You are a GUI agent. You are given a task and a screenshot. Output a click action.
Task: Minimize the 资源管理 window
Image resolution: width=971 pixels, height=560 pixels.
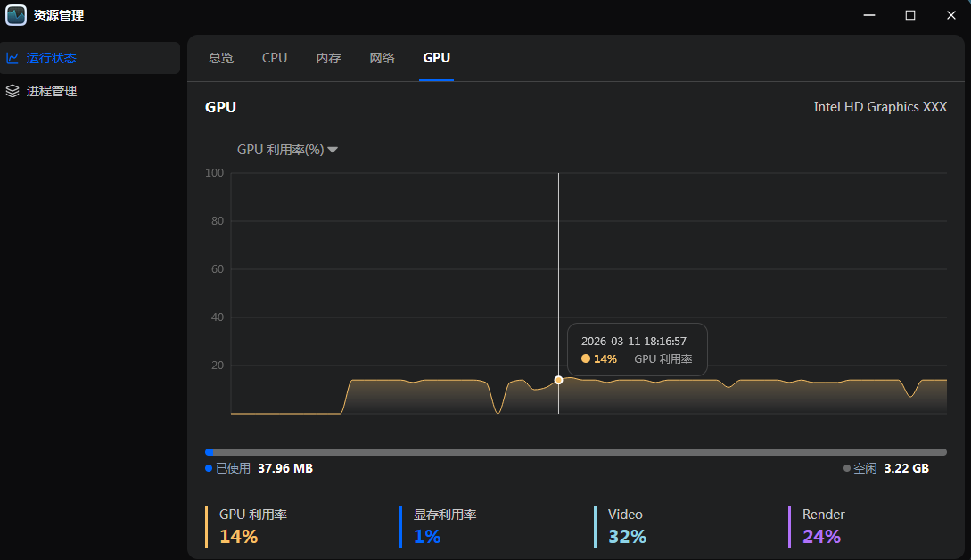(869, 15)
